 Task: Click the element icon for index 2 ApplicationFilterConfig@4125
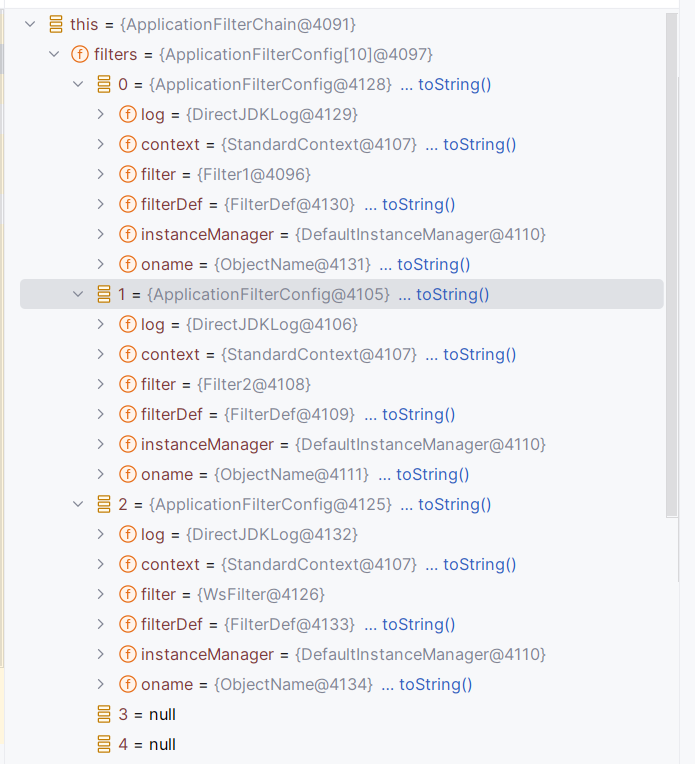click(103, 504)
